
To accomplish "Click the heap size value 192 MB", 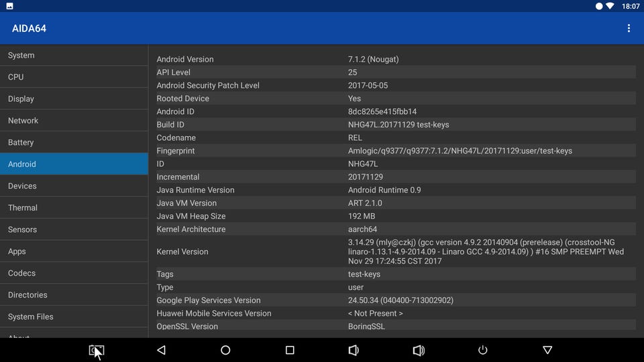I will coord(362,217).
